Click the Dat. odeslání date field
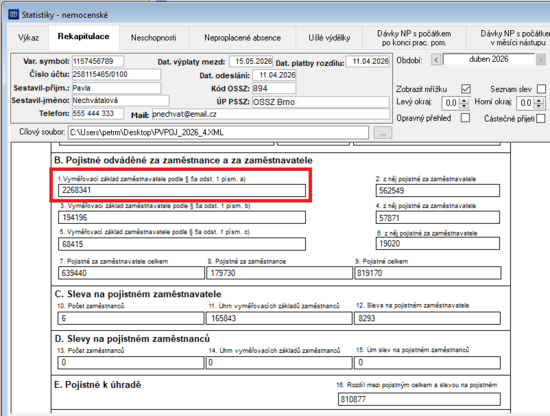 pos(274,75)
